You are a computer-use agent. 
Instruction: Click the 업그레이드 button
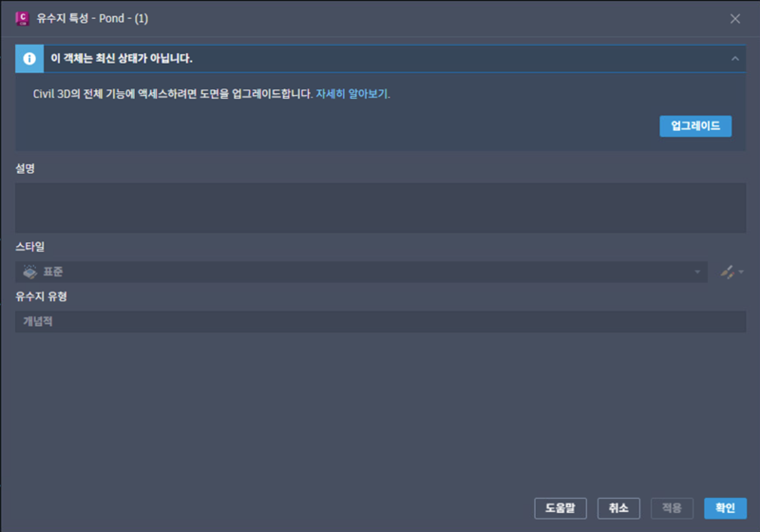(x=695, y=126)
